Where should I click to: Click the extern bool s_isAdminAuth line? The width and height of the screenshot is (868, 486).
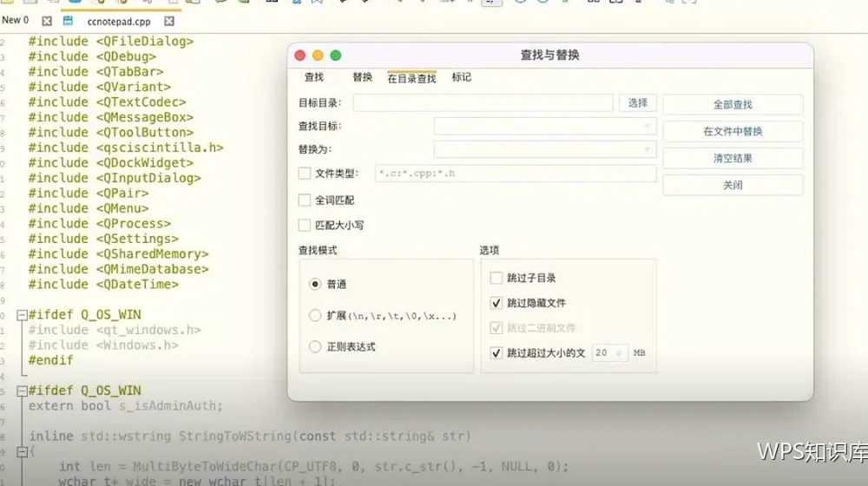click(125, 406)
